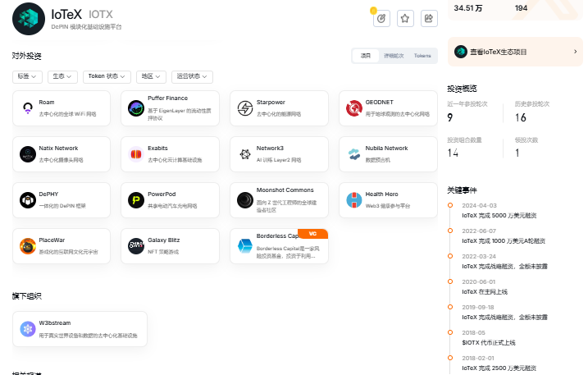The width and height of the screenshot is (588, 375).
Task: Switch to the 项目 tab
Action: (366, 56)
